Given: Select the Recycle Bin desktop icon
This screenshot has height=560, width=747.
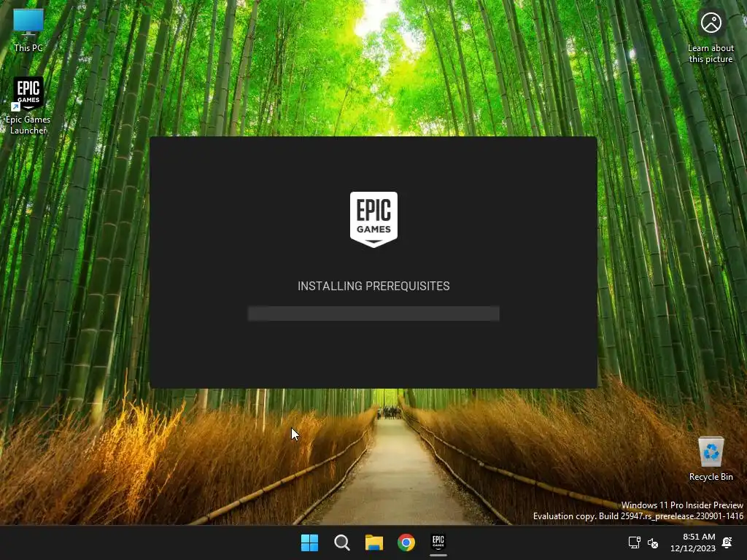Looking at the screenshot, I should (x=711, y=459).
